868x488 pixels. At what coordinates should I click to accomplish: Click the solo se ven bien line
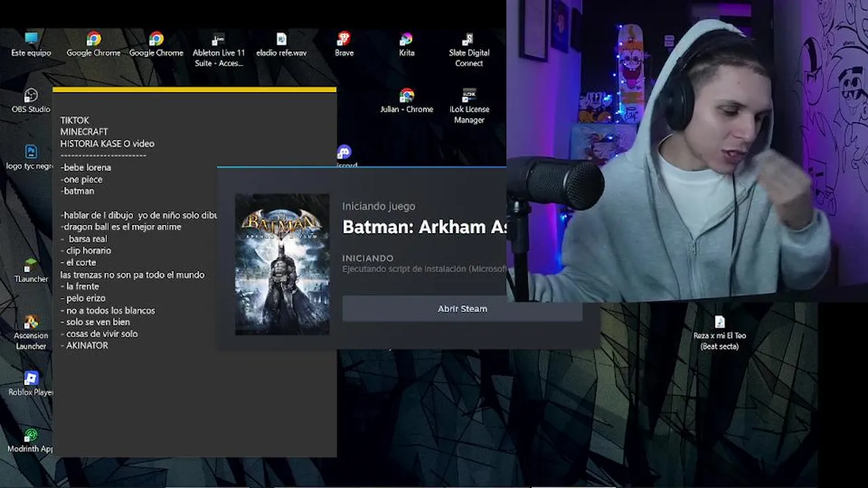tap(95, 322)
